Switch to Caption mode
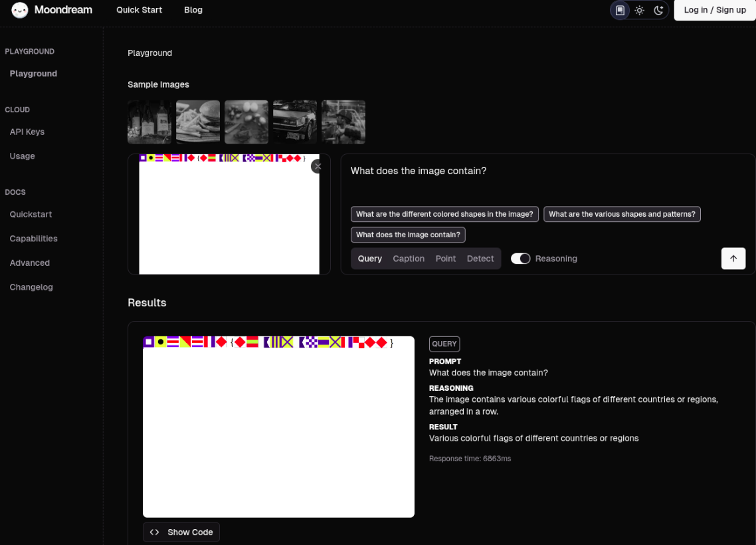756x545 pixels. [409, 259]
